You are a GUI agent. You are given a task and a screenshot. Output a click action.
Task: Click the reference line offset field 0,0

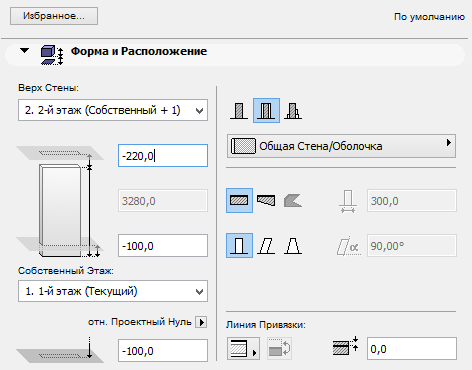(412, 349)
